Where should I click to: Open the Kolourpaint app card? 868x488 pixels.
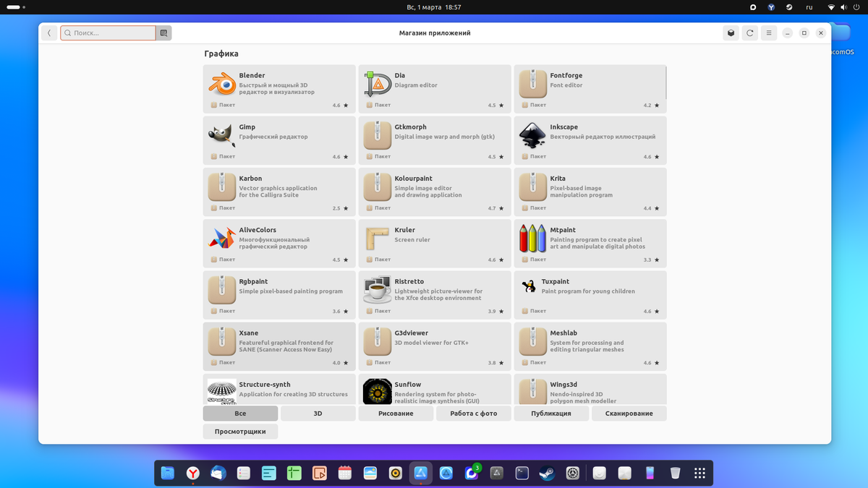click(435, 192)
